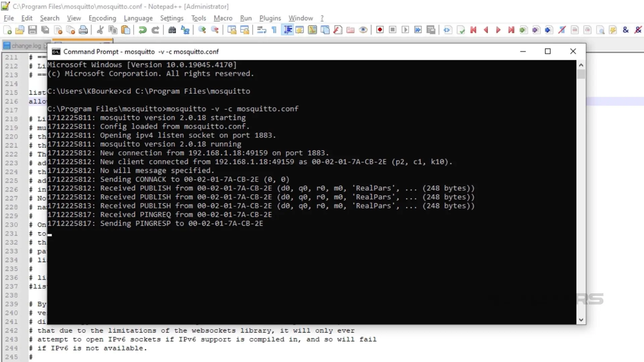Click the Save recorded macro icon

click(431, 30)
